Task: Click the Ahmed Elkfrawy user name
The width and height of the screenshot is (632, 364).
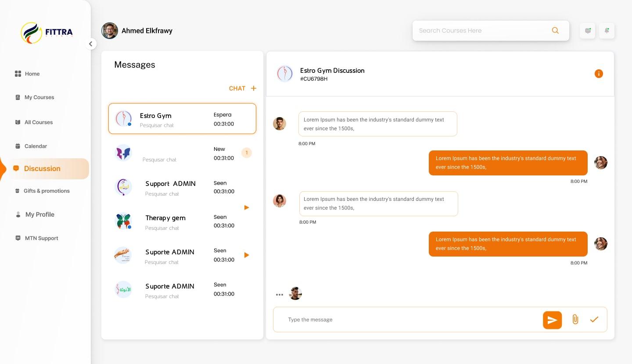Action: [147, 31]
